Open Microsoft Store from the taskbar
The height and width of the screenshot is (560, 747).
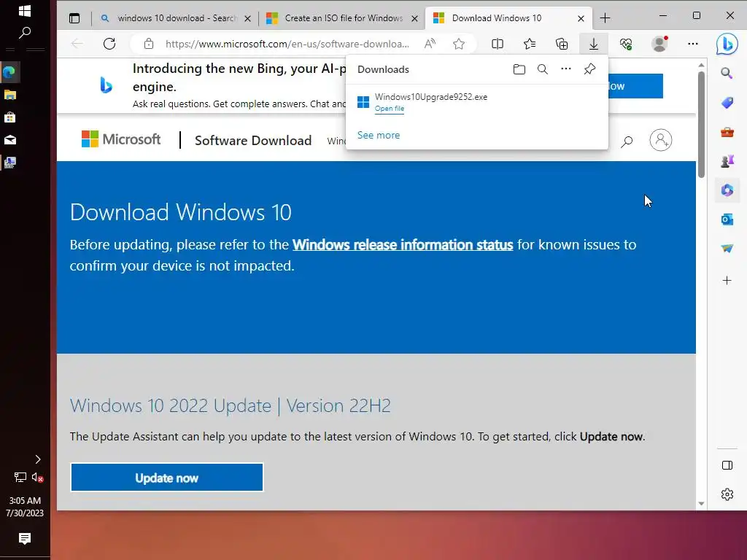[x=10, y=117]
